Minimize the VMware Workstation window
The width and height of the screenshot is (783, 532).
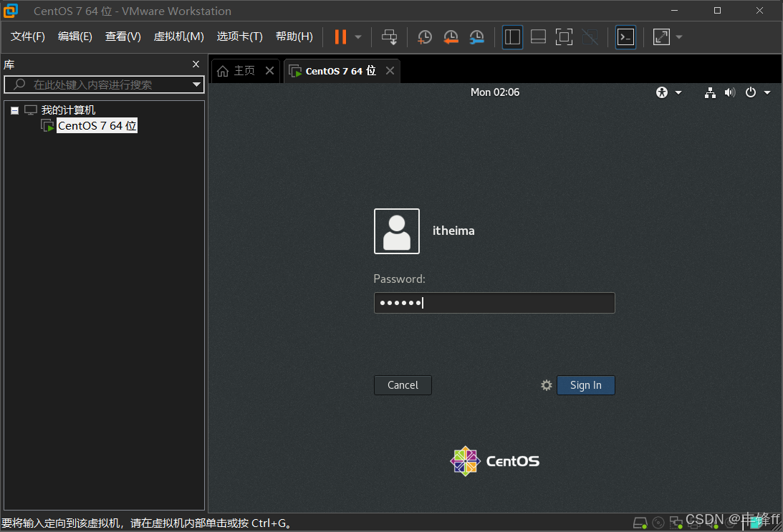pyautogui.click(x=674, y=11)
